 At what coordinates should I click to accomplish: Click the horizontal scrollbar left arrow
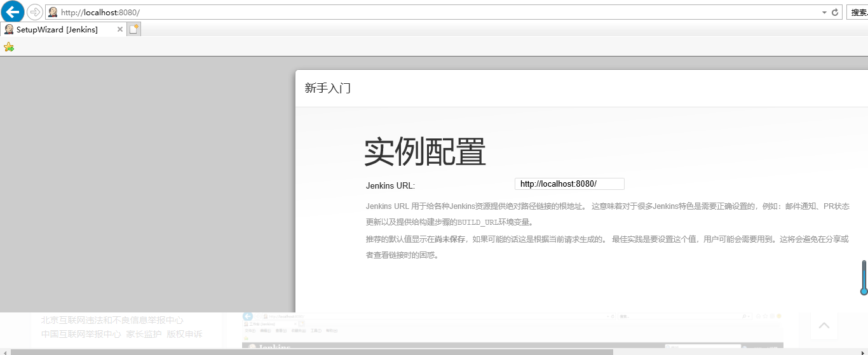(4, 352)
